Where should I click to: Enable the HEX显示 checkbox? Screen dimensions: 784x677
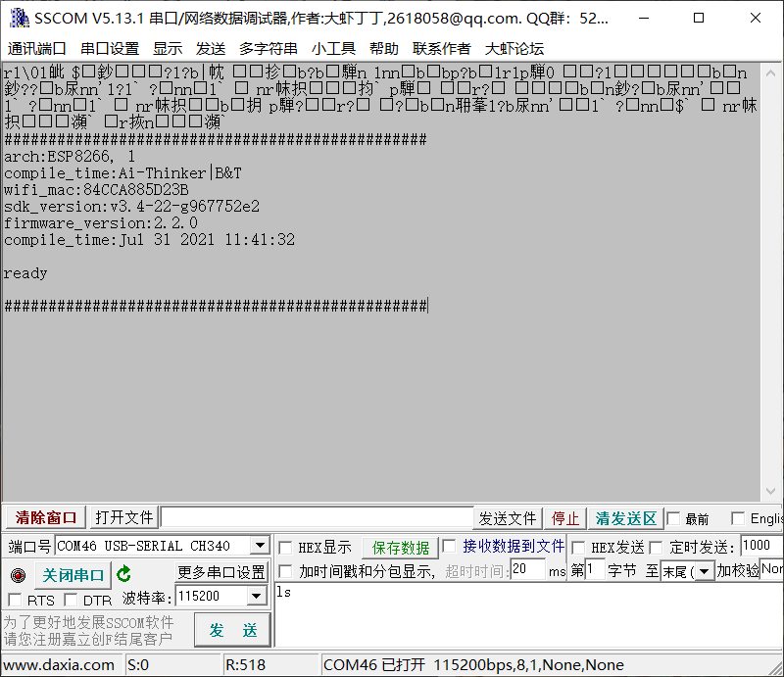tap(283, 547)
